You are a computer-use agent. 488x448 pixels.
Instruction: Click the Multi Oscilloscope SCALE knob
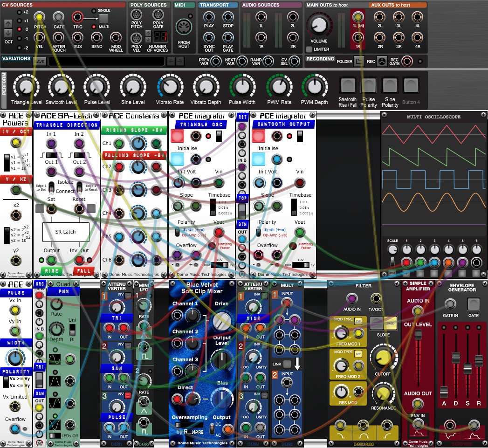pos(392,249)
